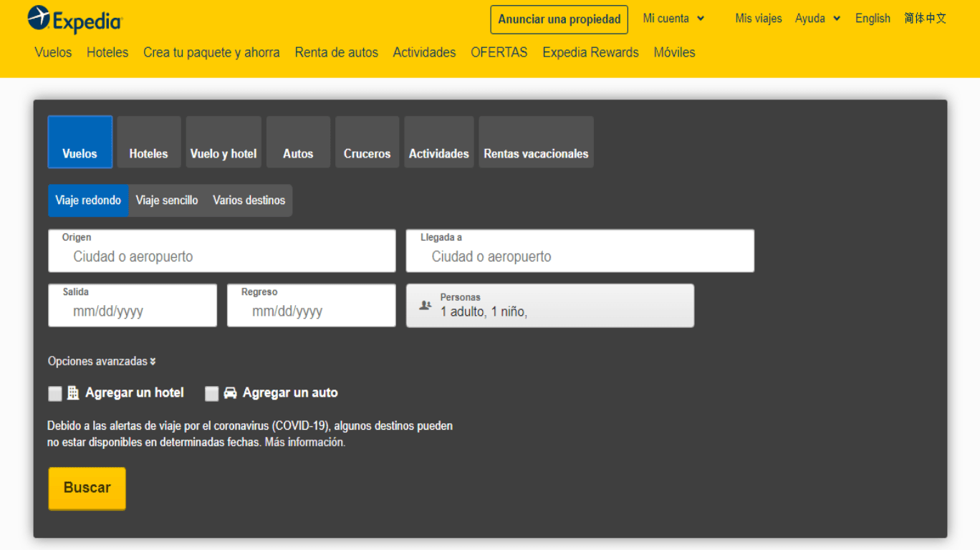Switch language to English

(x=873, y=19)
